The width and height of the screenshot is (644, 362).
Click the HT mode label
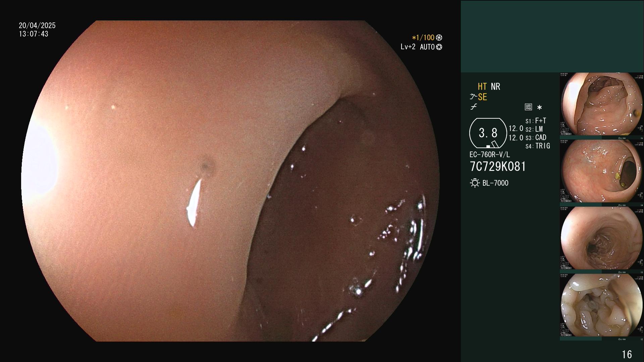click(x=482, y=86)
